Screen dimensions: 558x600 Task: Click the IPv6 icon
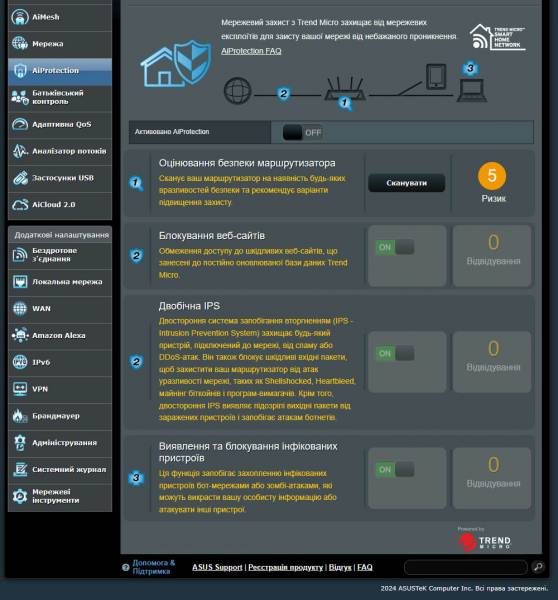click(x=20, y=362)
